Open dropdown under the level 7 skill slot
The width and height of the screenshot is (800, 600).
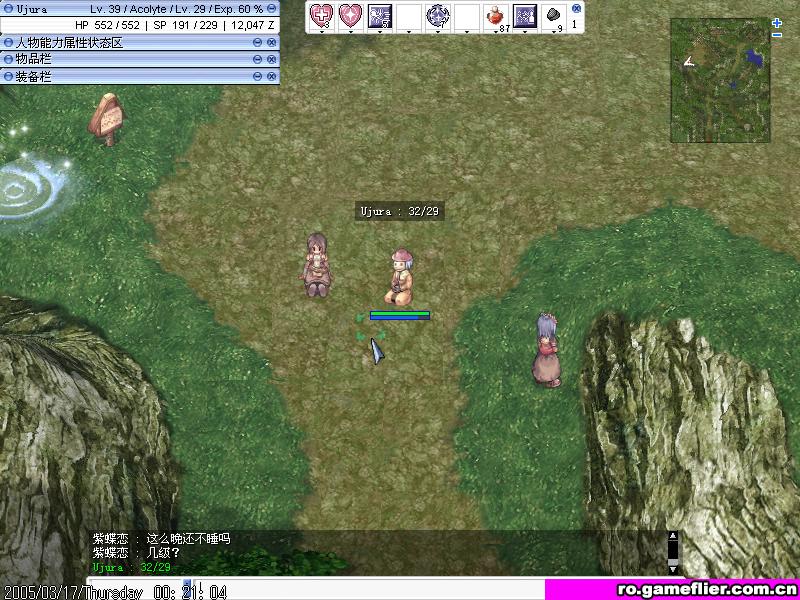[x=438, y=32]
